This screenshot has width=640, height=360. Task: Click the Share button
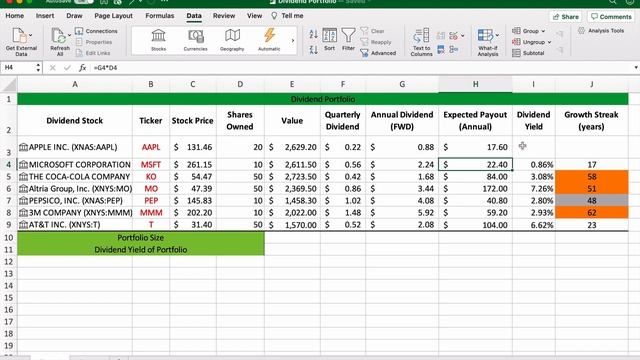(x=566, y=17)
